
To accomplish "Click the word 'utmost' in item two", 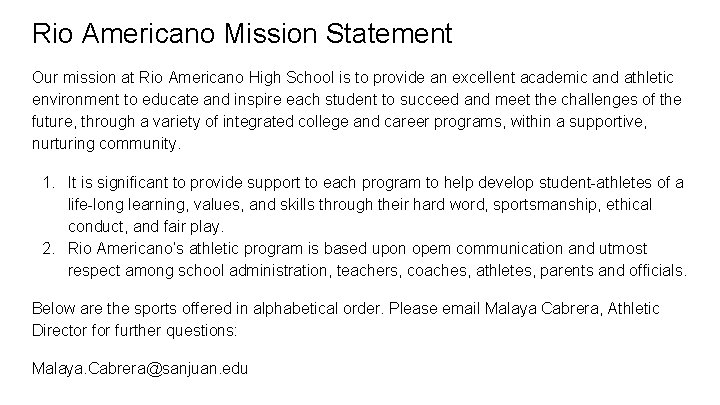I will [x=622, y=248].
